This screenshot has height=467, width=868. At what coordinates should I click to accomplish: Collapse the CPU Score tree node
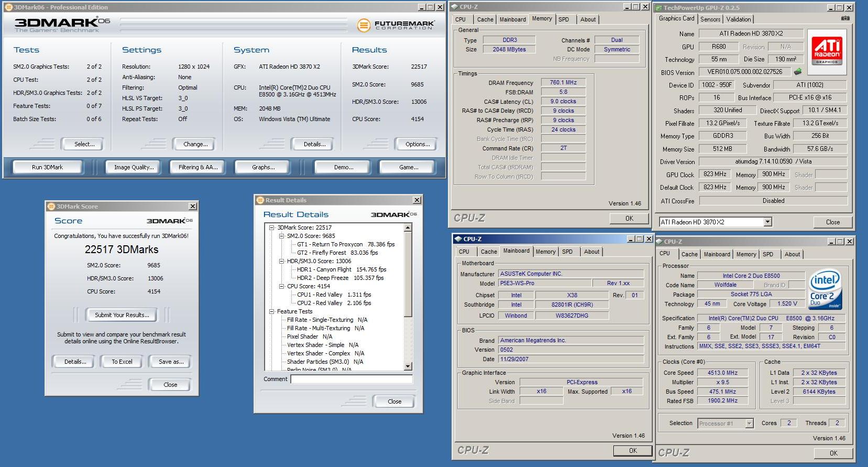(281, 286)
